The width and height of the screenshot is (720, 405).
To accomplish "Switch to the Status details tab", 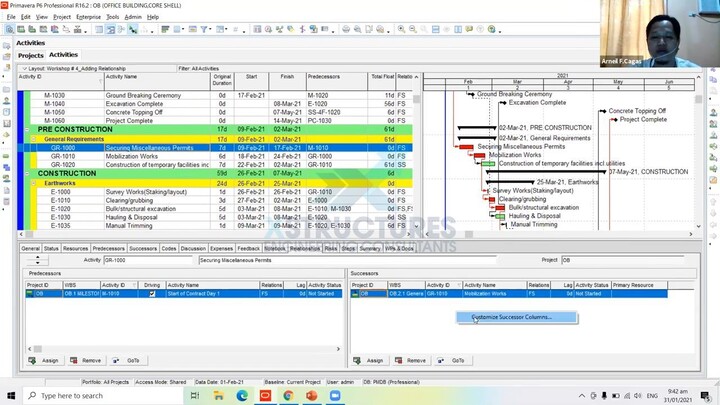I will 51,248.
